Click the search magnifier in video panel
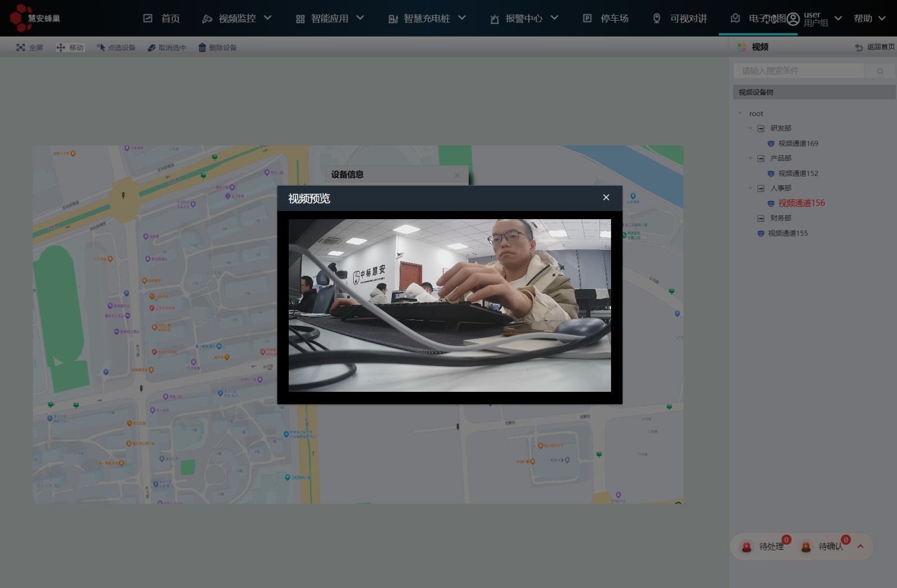The height and width of the screenshot is (588, 897). (880, 71)
